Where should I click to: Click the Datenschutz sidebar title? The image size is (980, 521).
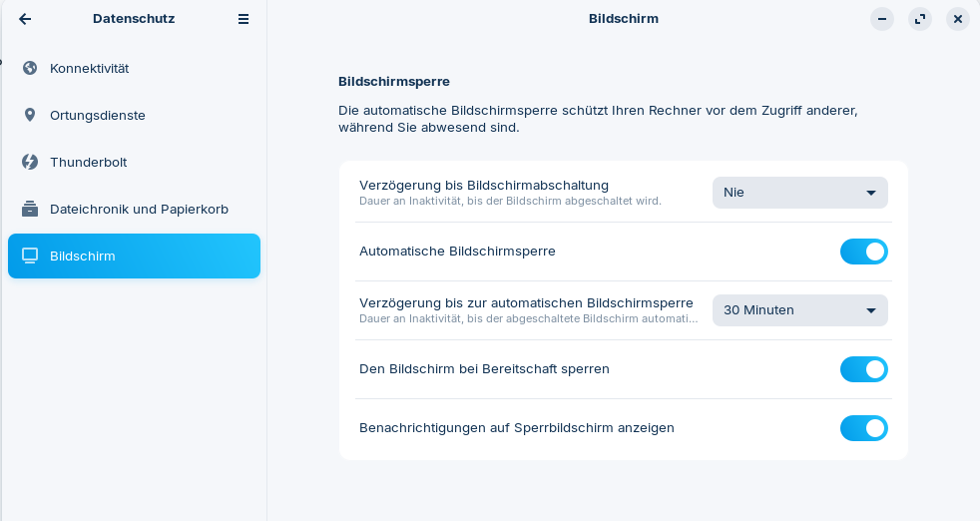pyautogui.click(x=134, y=19)
